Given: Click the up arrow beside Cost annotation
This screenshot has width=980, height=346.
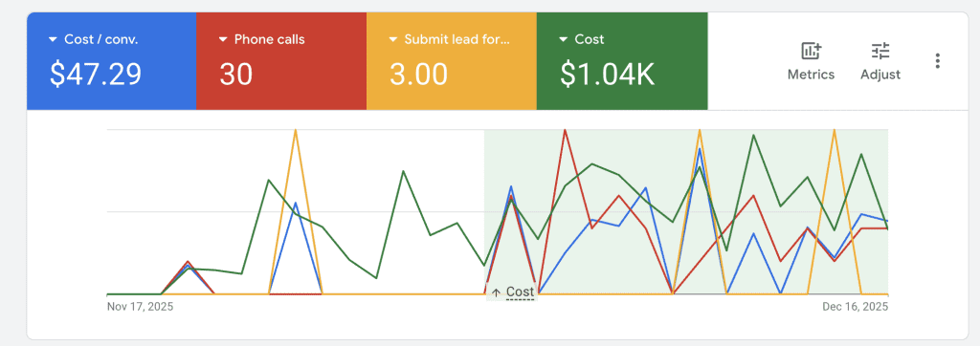Looking at the screenshot, I should pos(497,292).
